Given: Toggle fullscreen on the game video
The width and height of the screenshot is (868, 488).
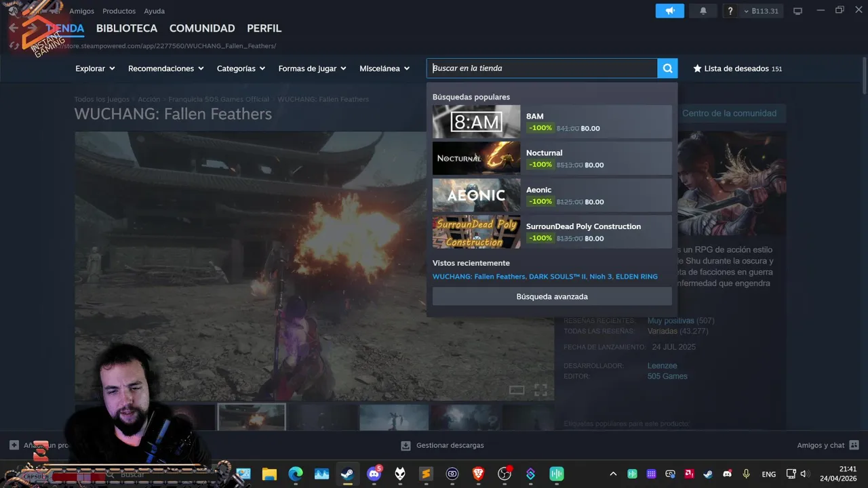Looking at the screenshot, I should [540, 390].
